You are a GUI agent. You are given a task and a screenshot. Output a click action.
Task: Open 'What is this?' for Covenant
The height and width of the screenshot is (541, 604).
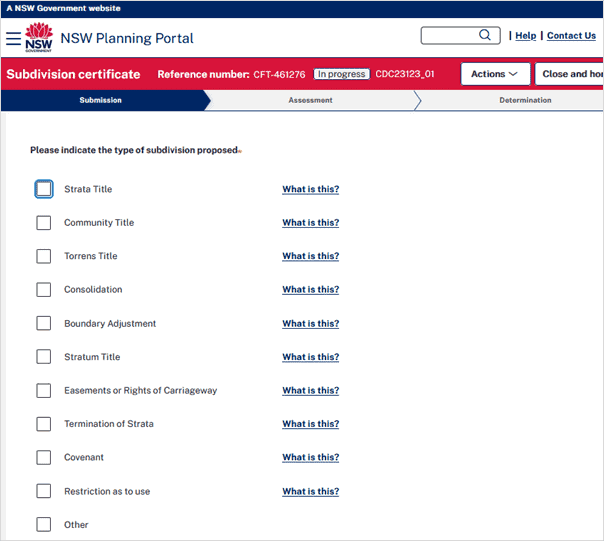coord(310,458)
